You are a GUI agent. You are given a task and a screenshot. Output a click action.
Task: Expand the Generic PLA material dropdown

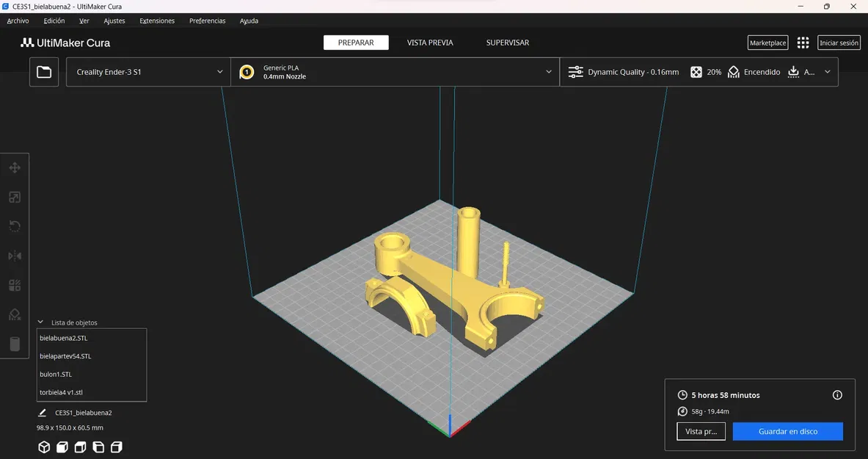(395, 72)
